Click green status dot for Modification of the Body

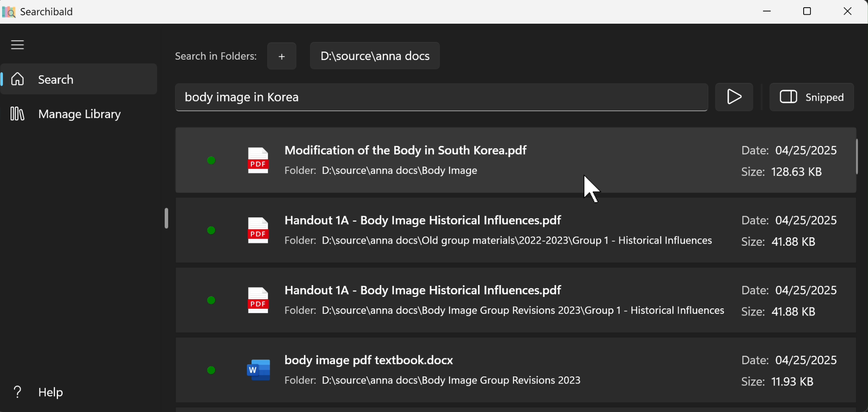pos(211,160)
